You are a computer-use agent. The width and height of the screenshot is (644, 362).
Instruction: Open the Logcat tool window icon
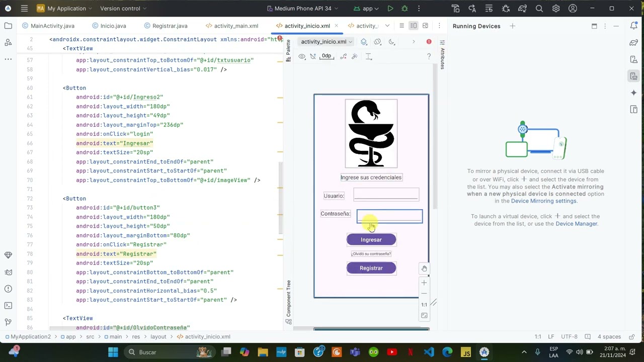[8, 272]
